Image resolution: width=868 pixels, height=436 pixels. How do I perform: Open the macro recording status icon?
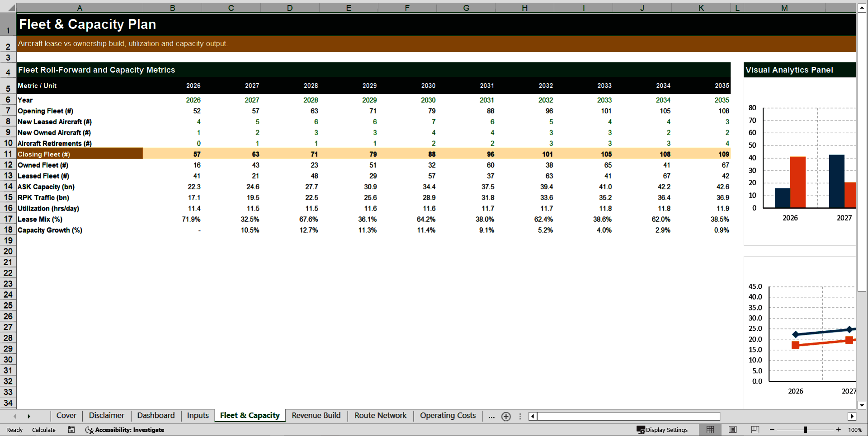pyautogui.click(x=71, y=430)
